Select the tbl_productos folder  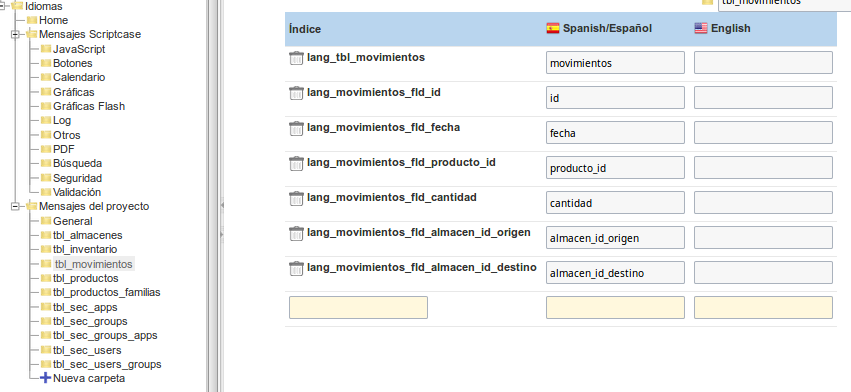coord(86,278)
